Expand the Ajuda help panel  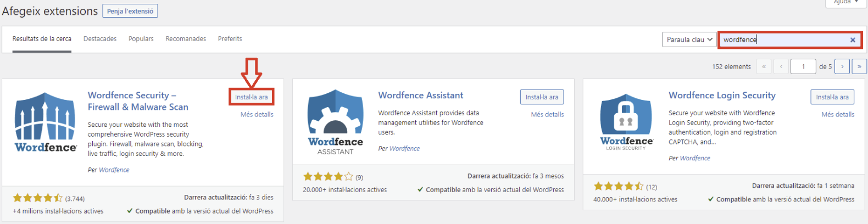click(846, 2)
